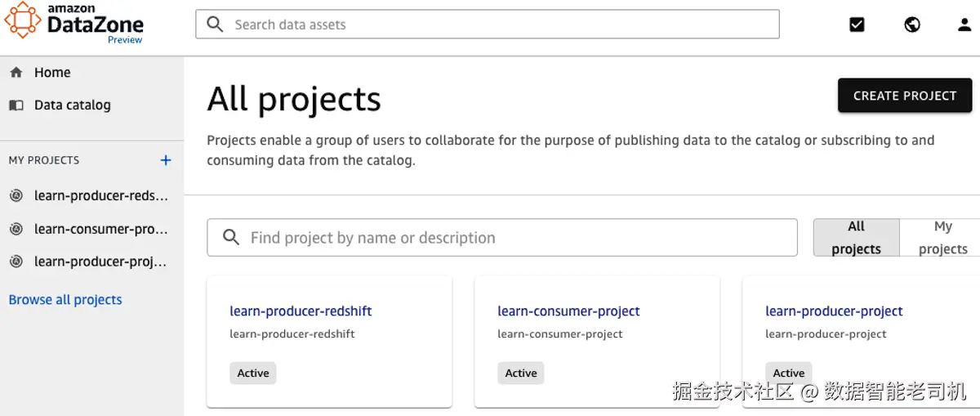Select learn-producer-reds… in My Projects sidebar
Image resolution: width=980 pixels, height=416 pixels.
coord(100,195)
